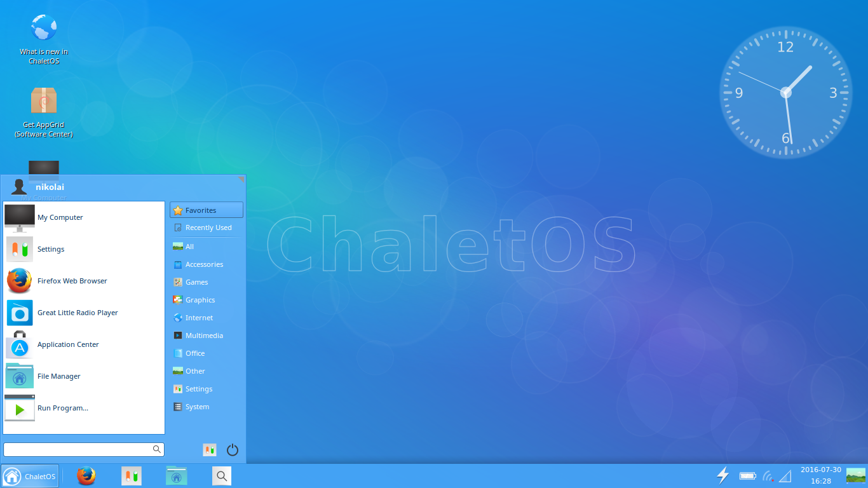Click the wireless network tray icon
Viewport: 868px width, 488px height.
click(x=768, y=476)
